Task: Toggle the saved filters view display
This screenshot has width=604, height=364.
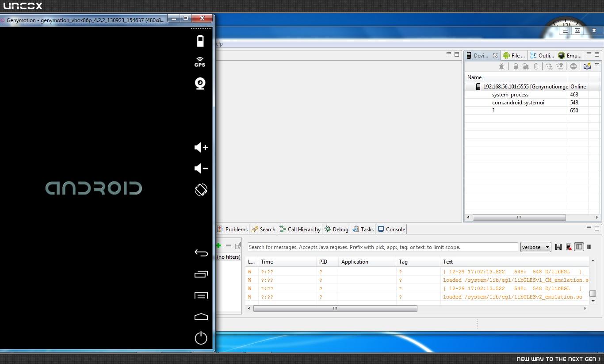Action: [579, 247]
